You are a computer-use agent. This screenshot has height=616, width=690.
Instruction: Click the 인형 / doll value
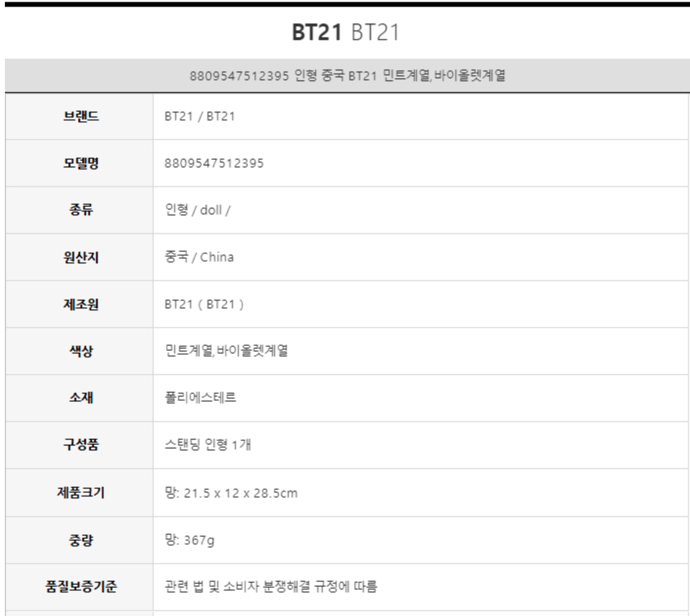[198, 210]
